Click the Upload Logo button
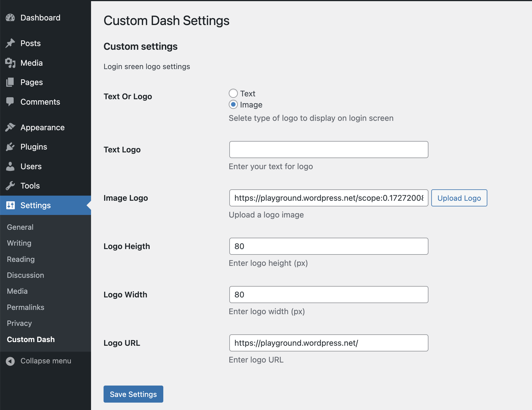 pos(459,198)
